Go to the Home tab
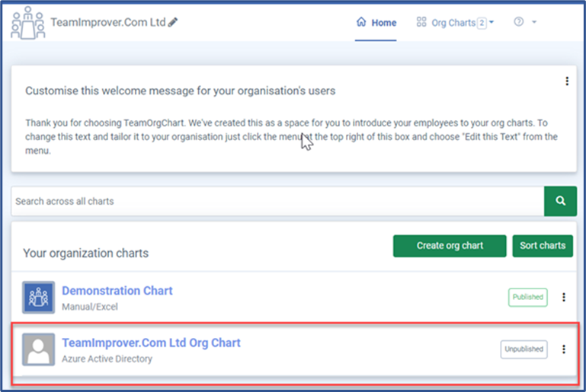586x392 pixels. tap(376, 22)
